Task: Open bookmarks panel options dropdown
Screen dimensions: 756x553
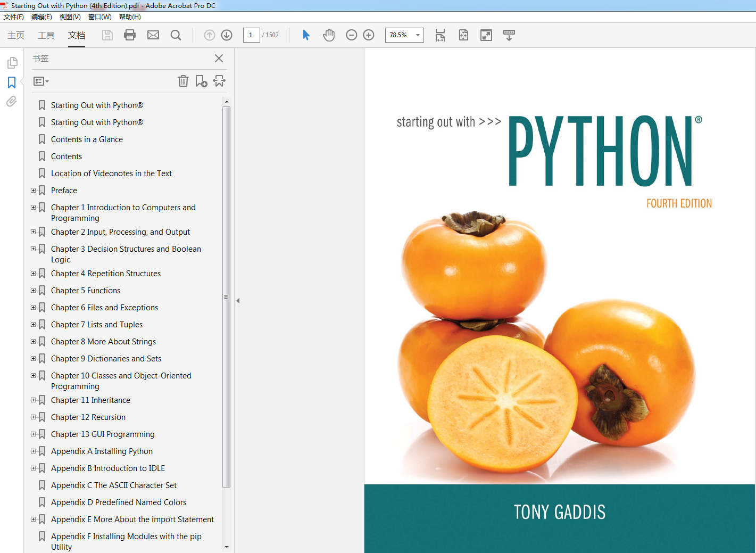Action: click(x=41, y=81)
